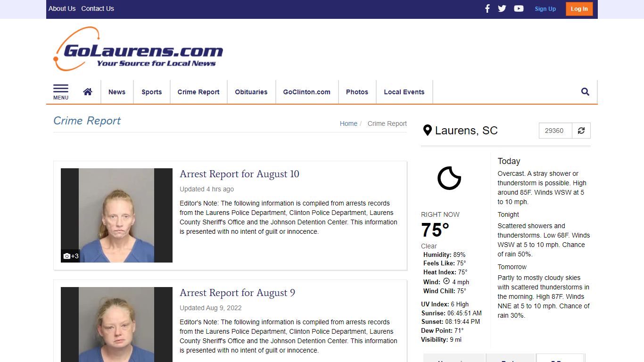Open the August 9 arrest report mugshot
644x362 pixels.
116,324
